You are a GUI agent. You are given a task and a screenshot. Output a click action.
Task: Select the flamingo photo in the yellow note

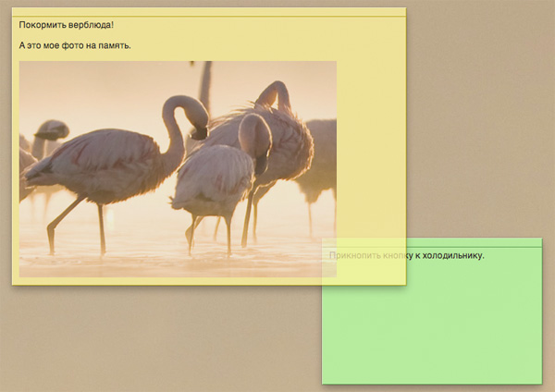[178, 168]
